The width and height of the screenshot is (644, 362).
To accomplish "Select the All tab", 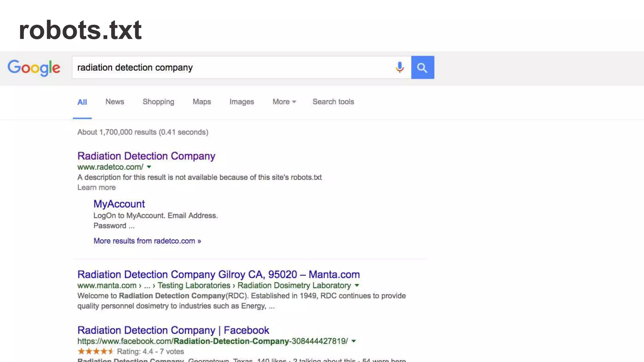I will pyautogui.click(x=82, y=102).
